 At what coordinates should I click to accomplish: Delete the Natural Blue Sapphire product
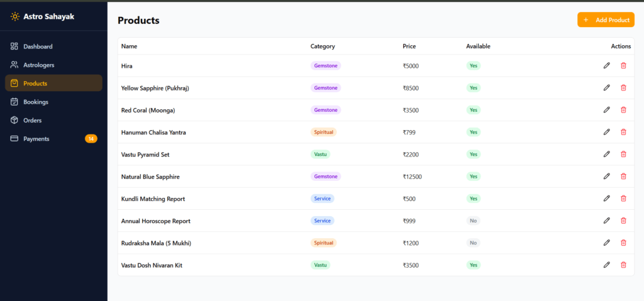[x=623, y=177]
